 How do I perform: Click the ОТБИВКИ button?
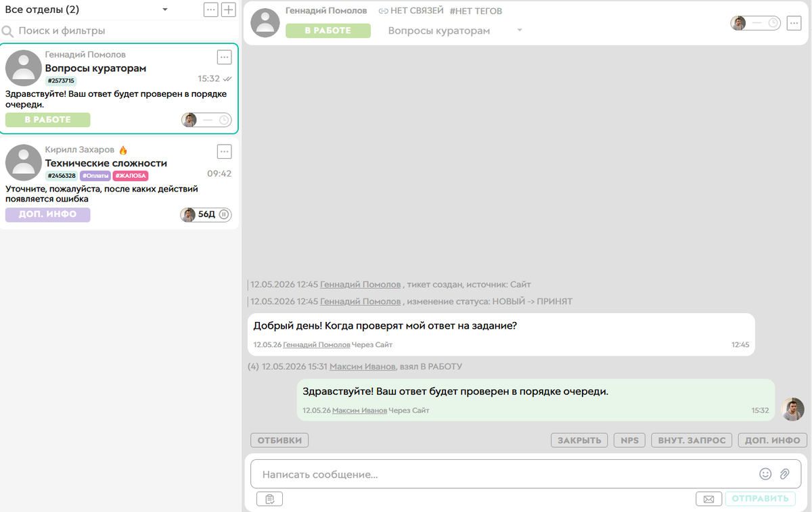tap(279, 440)
